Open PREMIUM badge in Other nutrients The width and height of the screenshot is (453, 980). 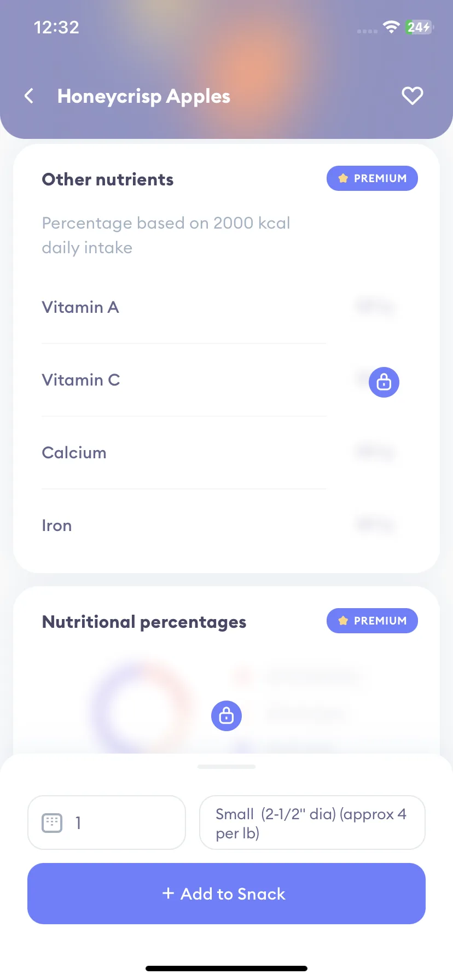click(372, 178)
